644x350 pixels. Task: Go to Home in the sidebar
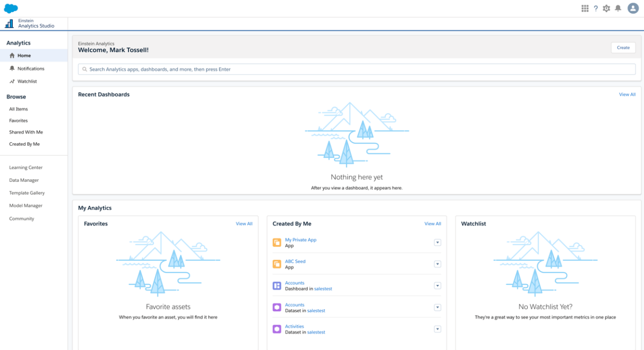coord(34,56)
